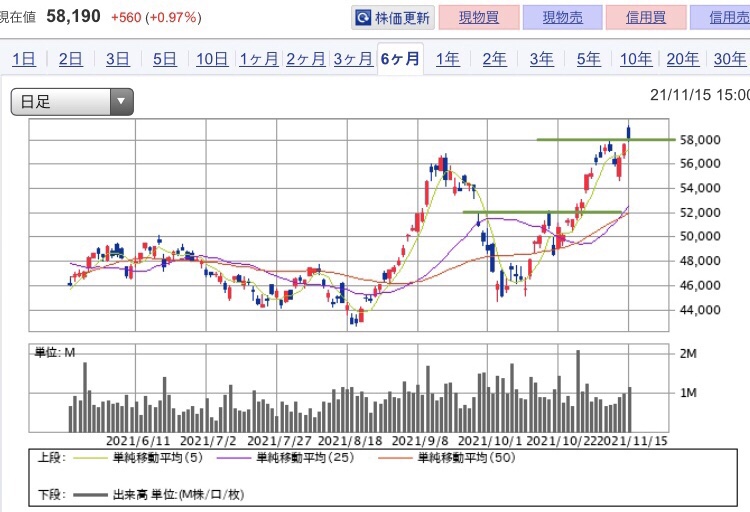The image size is (750, 512).
Task: Click the 2021/7/27 date label
Action: pyautogui.click(x=279, y=441)
